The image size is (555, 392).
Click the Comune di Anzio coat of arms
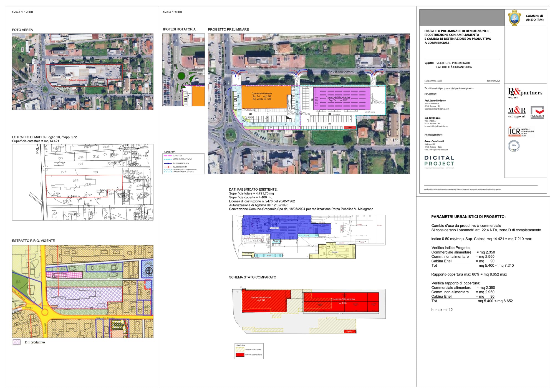tap(514, 18)
